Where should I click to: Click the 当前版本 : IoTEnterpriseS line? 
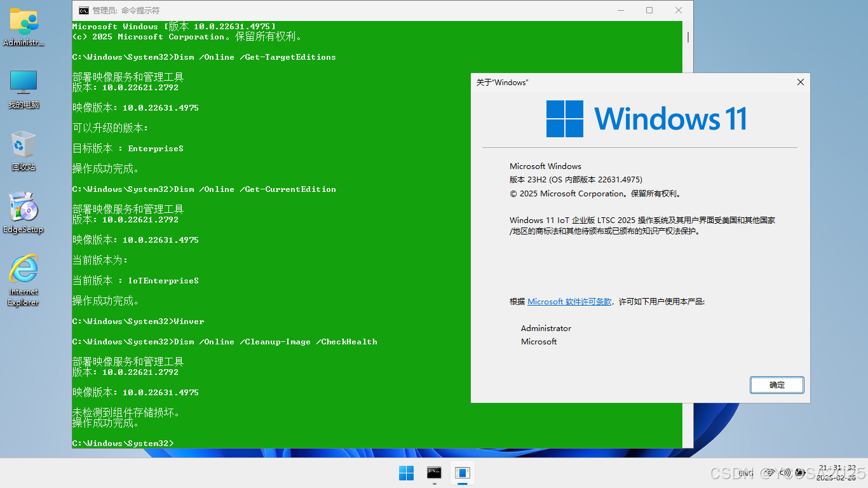click(135, 281)
